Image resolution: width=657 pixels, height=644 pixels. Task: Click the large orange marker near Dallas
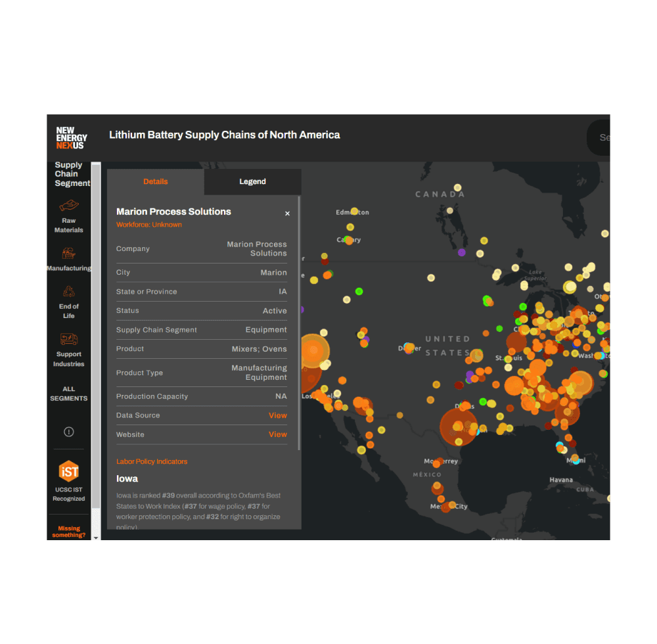click(x=459, y=427)
